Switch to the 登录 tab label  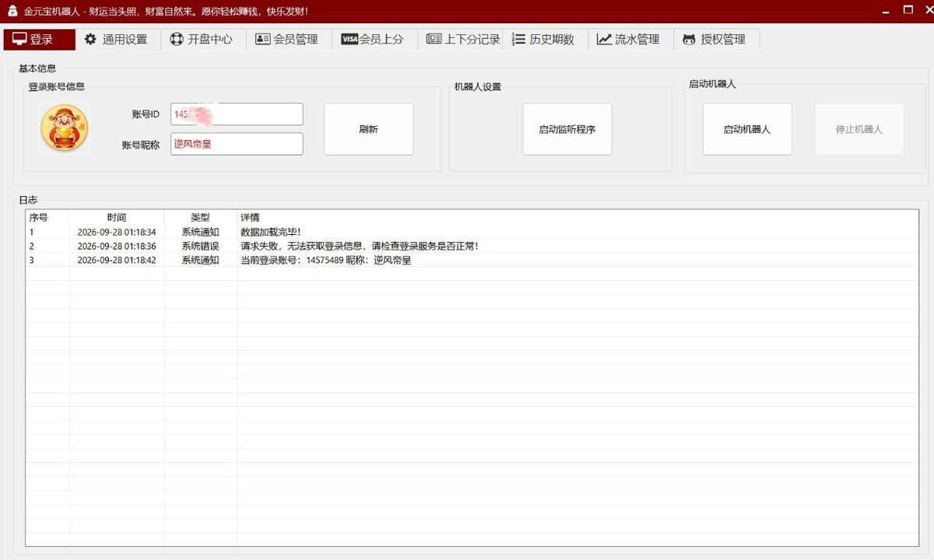pos(41,39)
